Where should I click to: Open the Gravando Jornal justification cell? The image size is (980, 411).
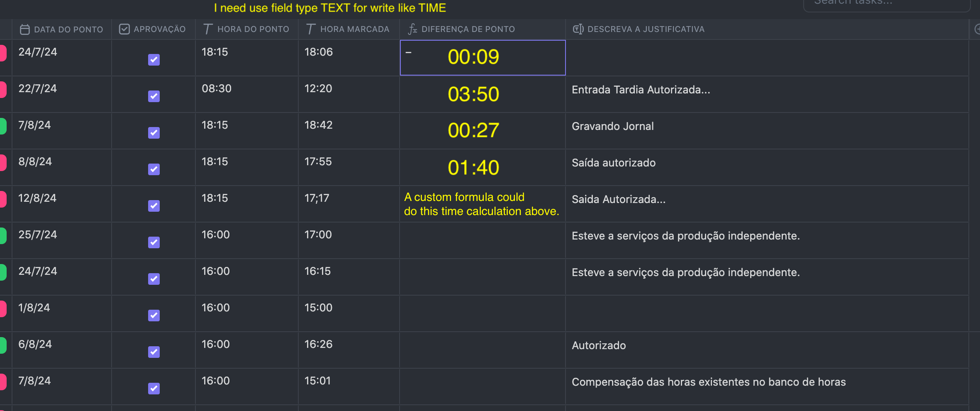[767, 131]
